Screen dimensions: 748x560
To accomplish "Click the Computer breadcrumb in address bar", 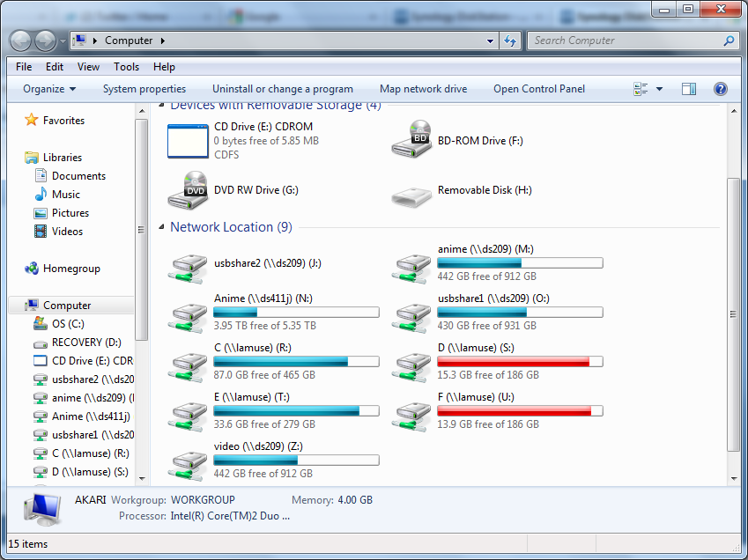I will point(129,41).
